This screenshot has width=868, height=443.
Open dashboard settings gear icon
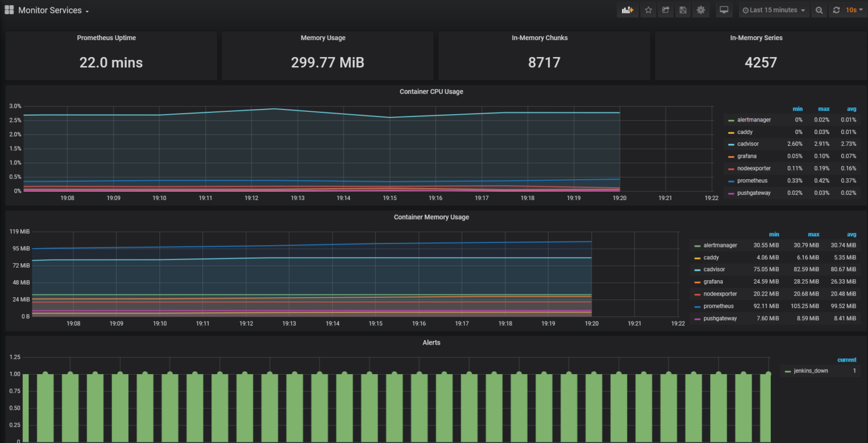(x=701, y=10)
